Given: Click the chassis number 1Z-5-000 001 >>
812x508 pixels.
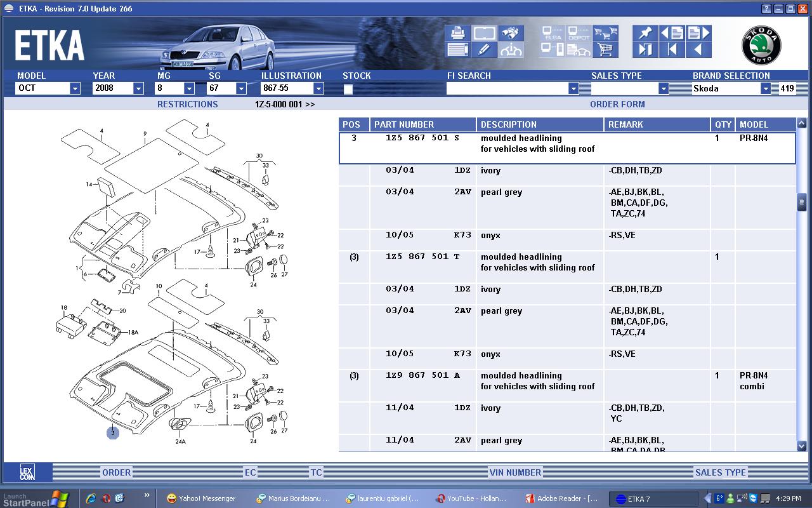Looking at the screenshot, I should tap(285, 104).
